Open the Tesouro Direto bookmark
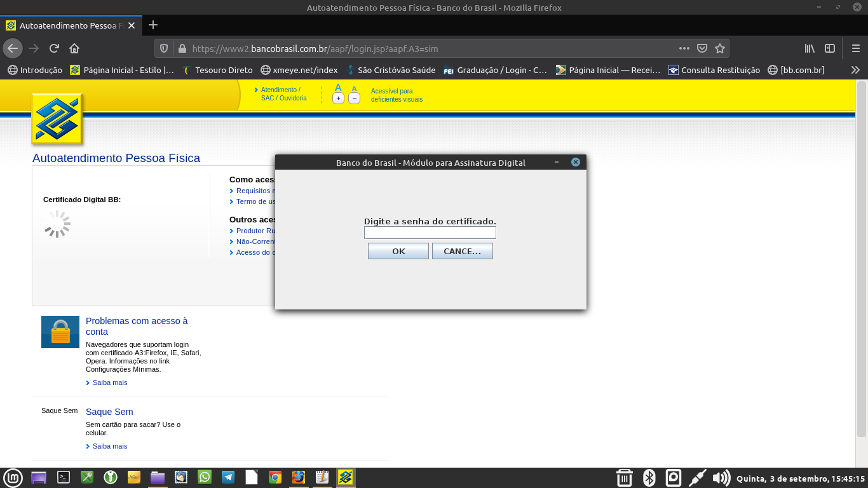The width and height of the screenshot is (868, 488). 217,70
